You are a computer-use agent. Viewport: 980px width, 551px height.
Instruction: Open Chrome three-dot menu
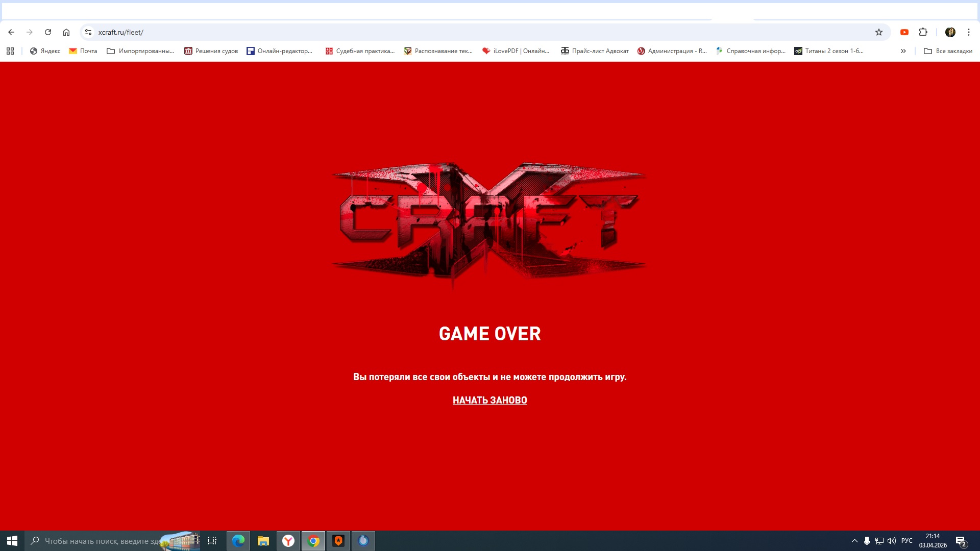coord(968,32)
